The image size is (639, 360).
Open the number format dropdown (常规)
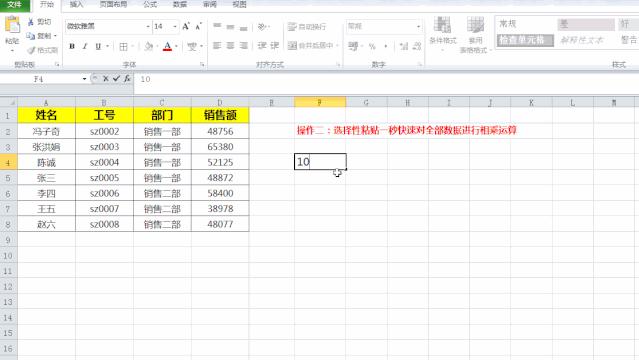[x=419, y=27]
